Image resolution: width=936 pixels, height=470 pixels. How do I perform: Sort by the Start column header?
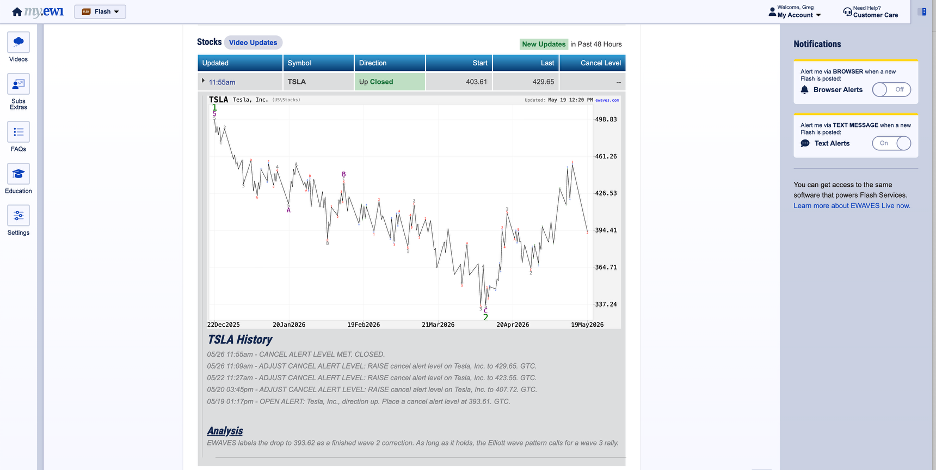459,63
